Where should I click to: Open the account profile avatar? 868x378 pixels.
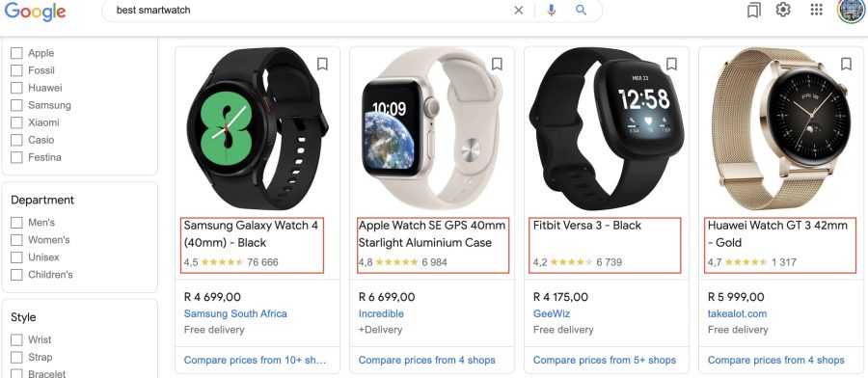852,10
